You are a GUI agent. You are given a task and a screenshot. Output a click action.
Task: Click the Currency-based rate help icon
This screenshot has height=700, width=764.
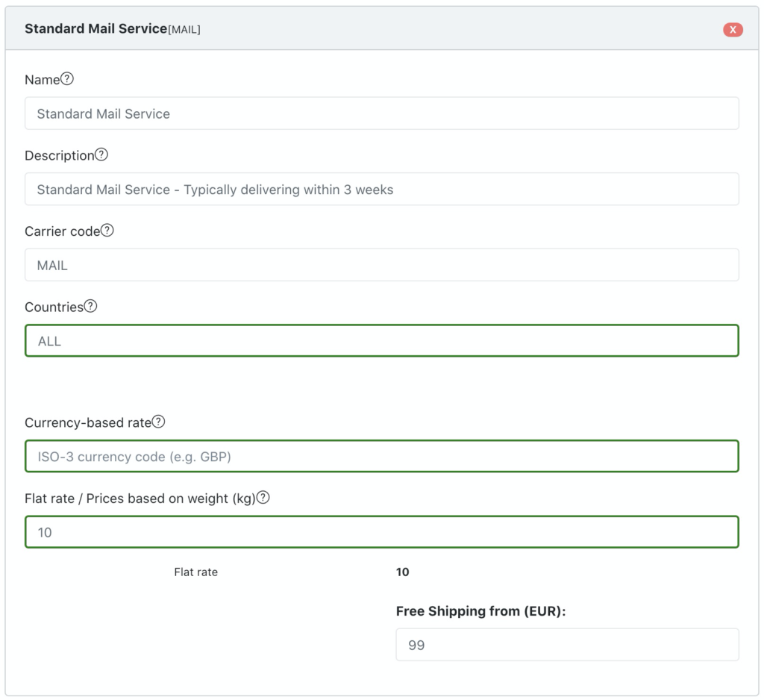tap(158, 422)
